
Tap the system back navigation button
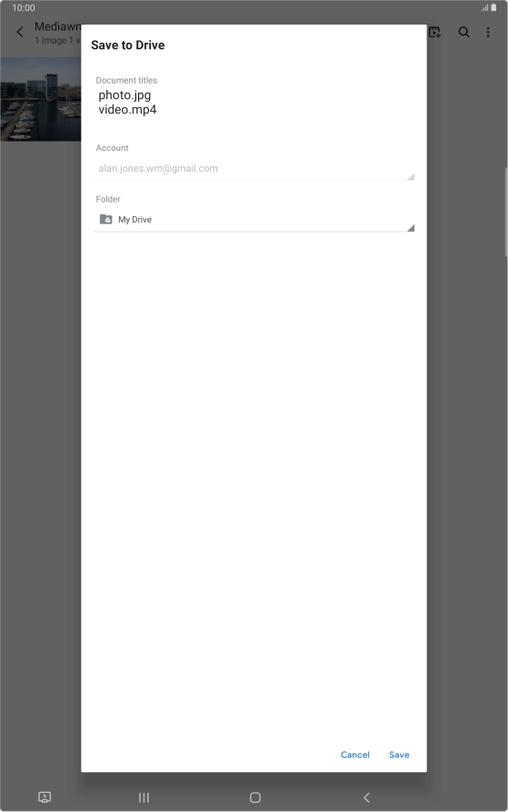click(x=366, y=797)
